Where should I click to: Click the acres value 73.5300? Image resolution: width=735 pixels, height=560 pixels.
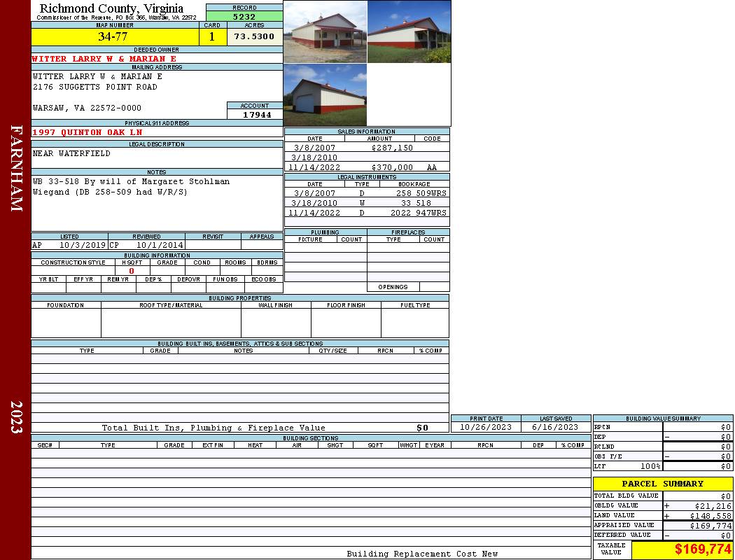tap(255, 37)
